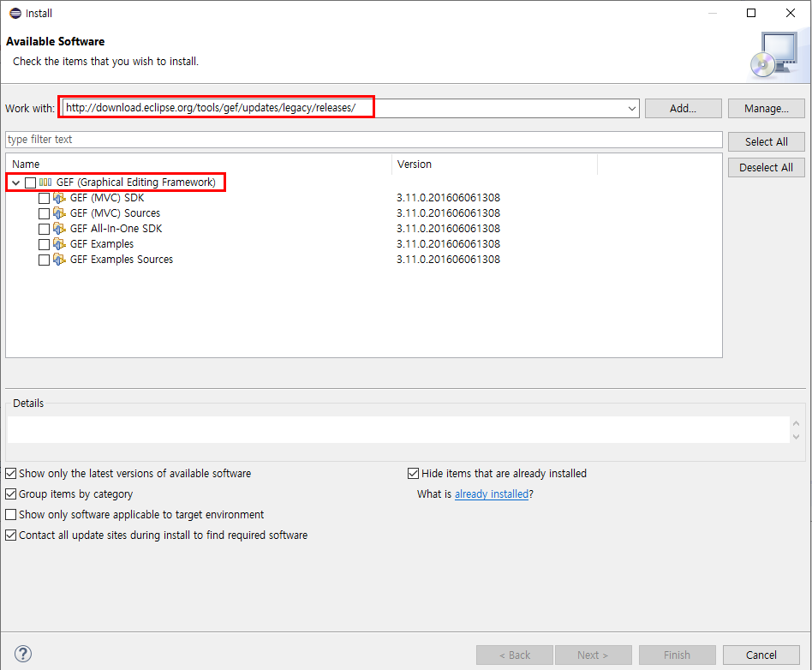Open the Work with dropdown arrow
The height and width of the screenshot is (670, 812).
pos(632,109)
